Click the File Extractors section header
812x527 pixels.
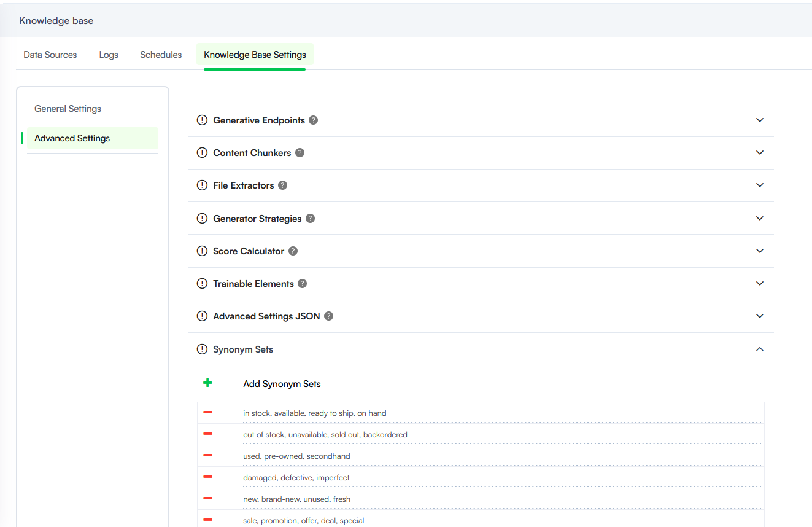[x=243, y=185]
